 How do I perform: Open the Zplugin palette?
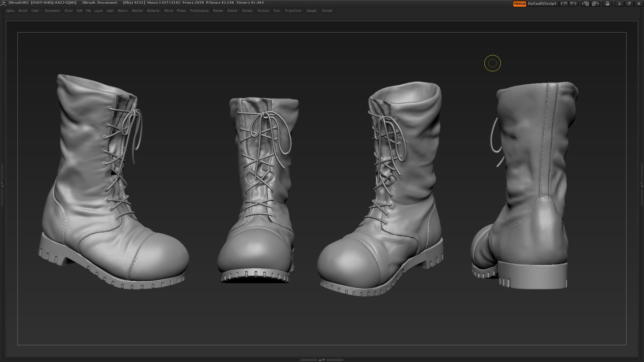click(x=311, y=10)
